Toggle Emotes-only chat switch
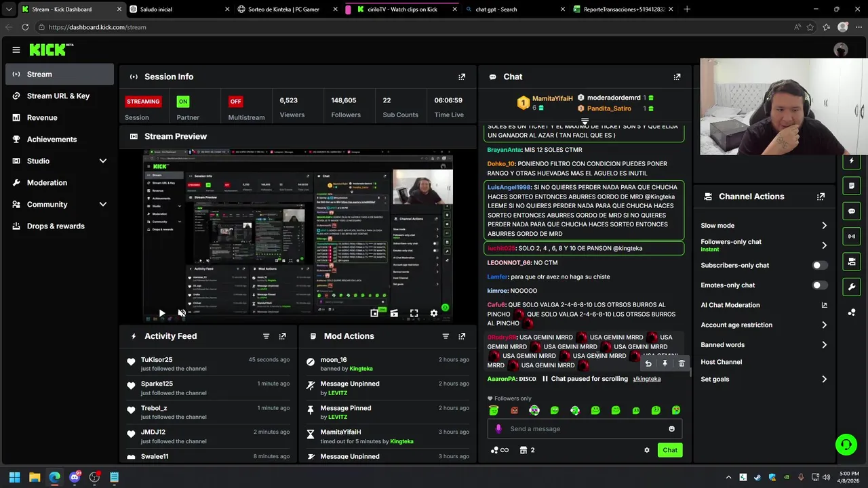The image size is (868, 488). coord(820,285)
